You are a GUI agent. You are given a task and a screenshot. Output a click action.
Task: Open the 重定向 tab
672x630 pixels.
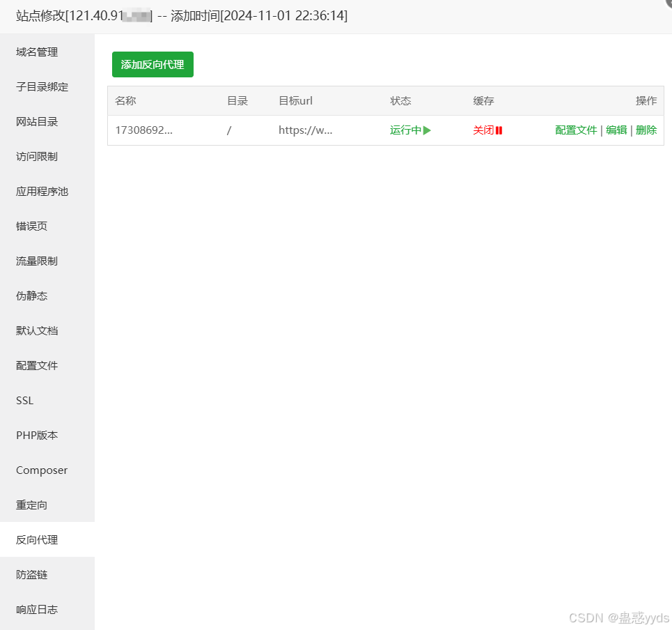click(47, 505)
